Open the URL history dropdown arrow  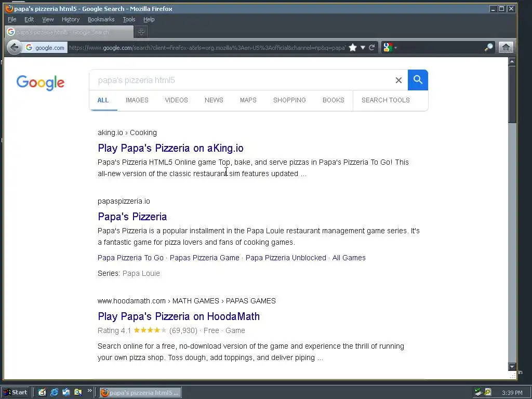pos(363,47)
